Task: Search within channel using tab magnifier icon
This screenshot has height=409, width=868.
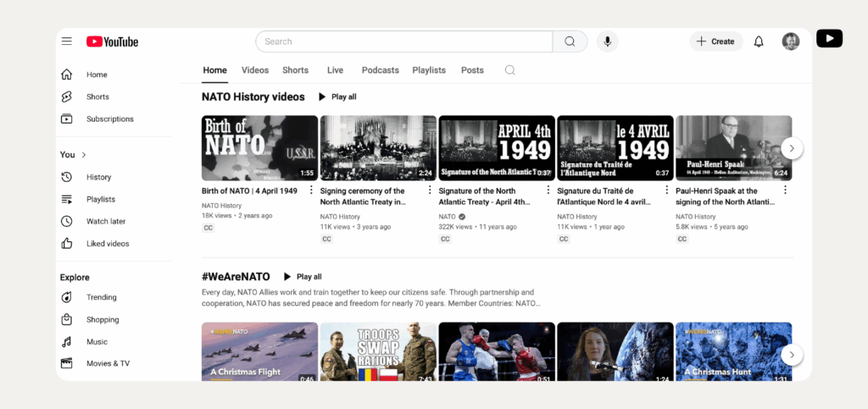Action: point(509,70)
